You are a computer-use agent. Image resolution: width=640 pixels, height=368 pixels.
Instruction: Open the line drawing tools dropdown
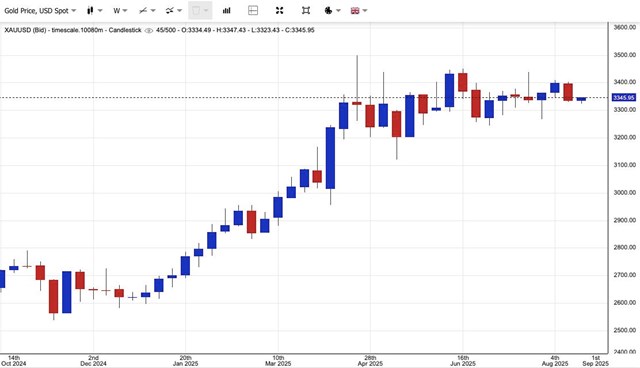147,11
